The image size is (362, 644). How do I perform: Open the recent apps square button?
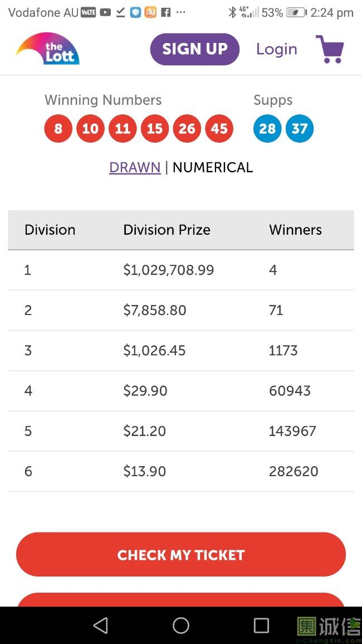[261, 625]
